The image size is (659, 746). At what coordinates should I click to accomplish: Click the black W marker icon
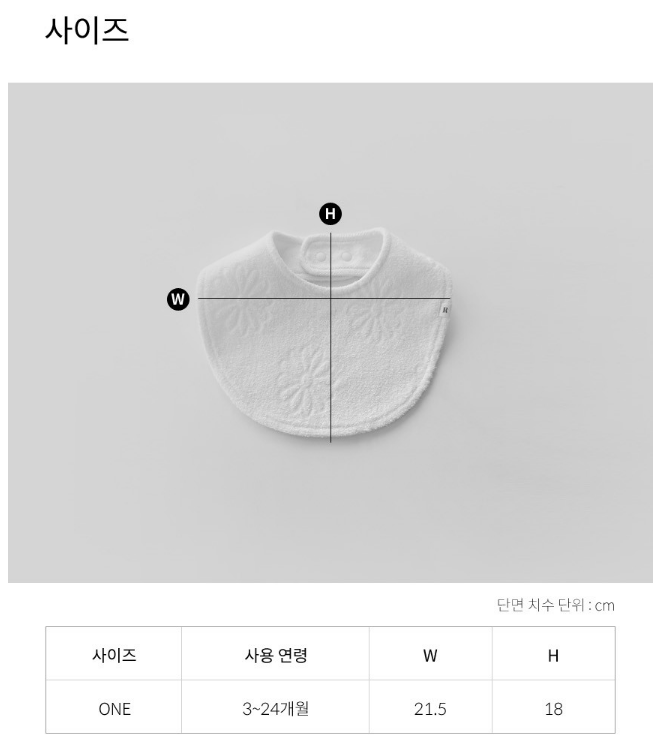coord(178,298)
